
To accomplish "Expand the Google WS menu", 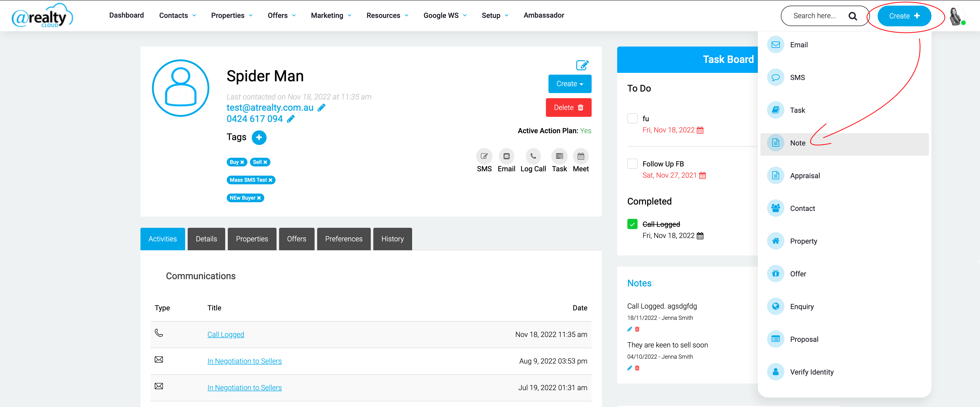I will tap(445, 16).
